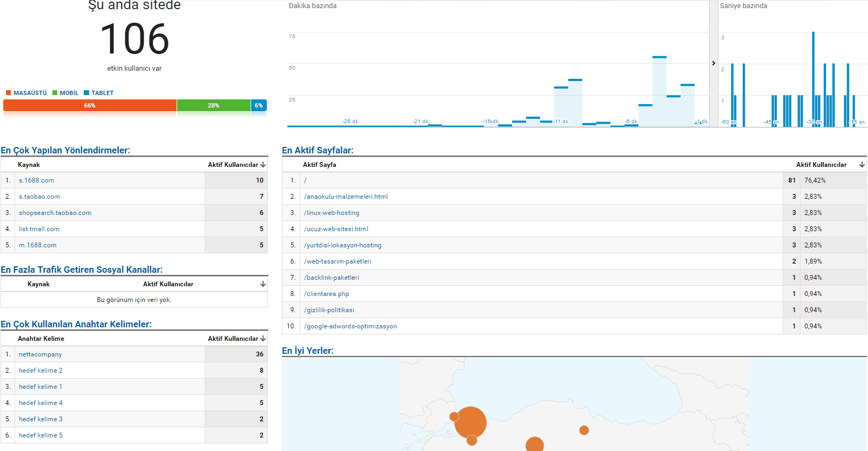Click the 106 active users count
This screenshot has height=451, width=868.
point(134,39)
